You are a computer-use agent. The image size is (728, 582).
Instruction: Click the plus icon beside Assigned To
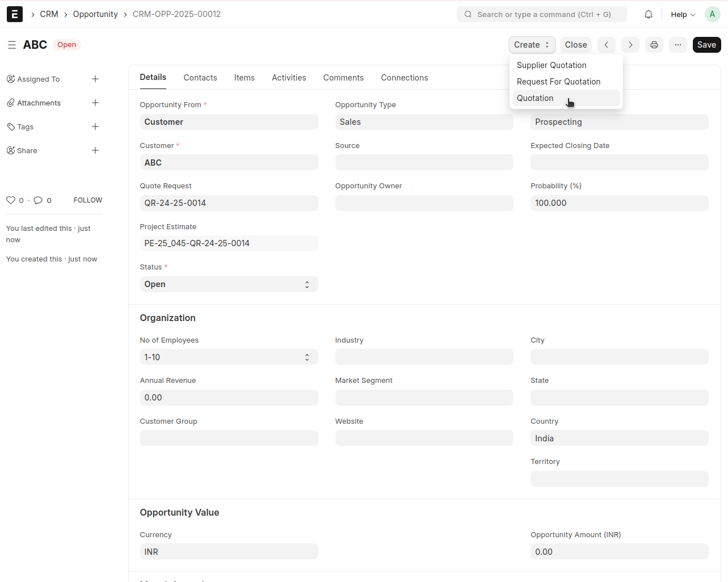95,79
